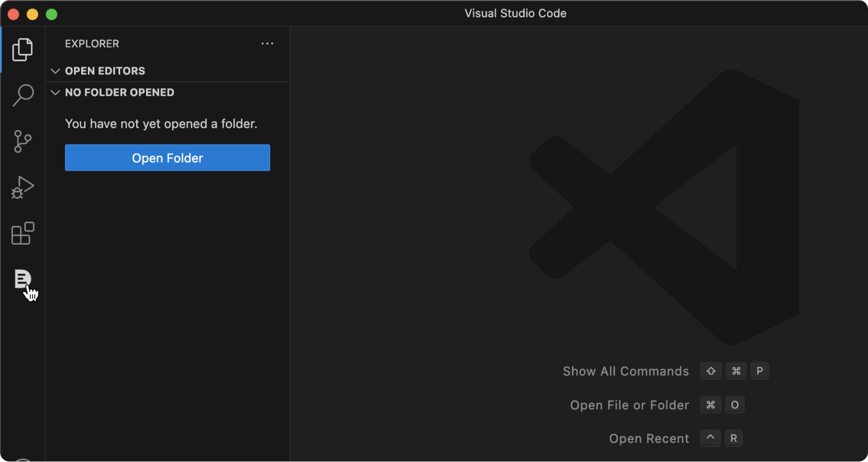Select the OPEN EDITORS header label

[x=105, y=71]
